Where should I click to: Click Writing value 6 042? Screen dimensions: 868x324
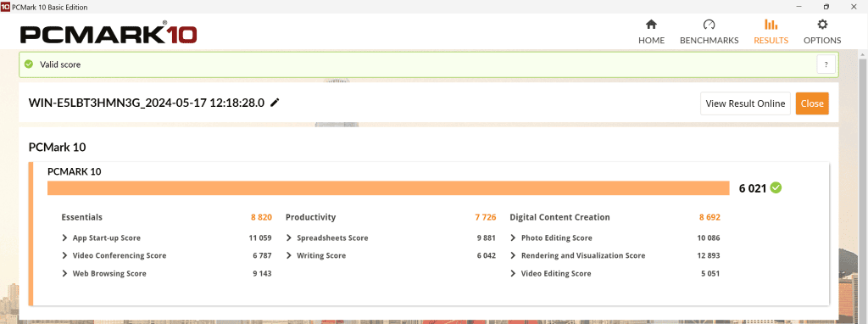point(486,256)
